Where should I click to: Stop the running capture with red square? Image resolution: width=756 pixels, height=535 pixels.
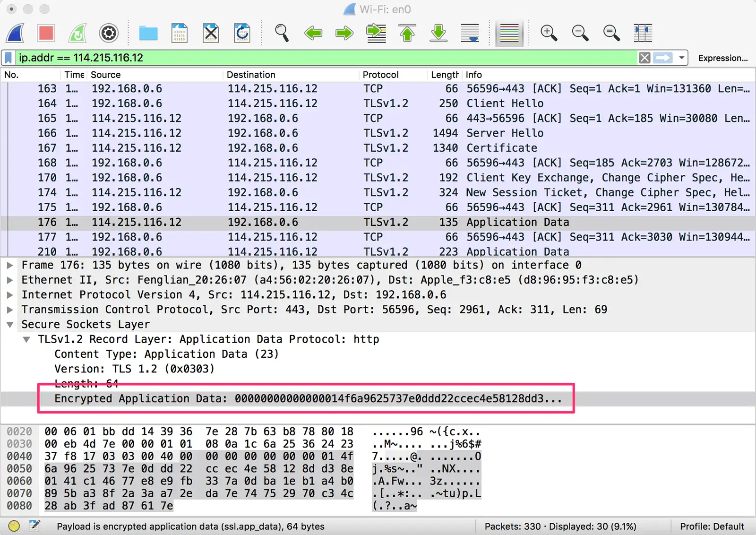(x=46, y=33)
